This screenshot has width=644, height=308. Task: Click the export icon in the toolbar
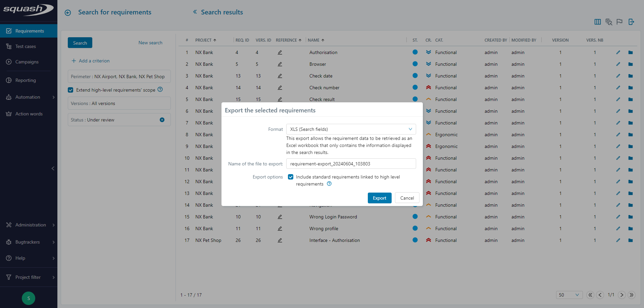pyautogui.click(x=631, y=22)
